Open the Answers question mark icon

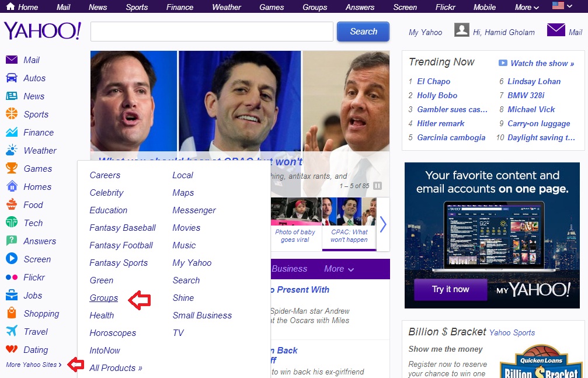click(12, 241)
